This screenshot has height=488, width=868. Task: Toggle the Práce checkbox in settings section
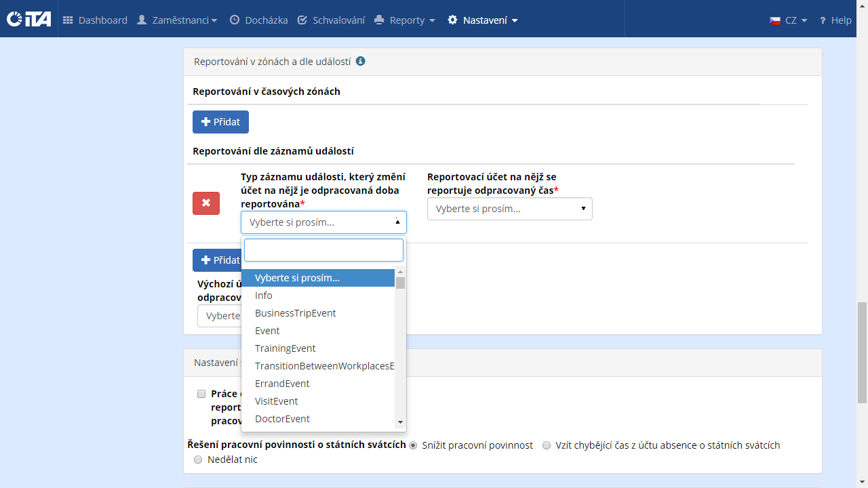[x=201, y=394]
